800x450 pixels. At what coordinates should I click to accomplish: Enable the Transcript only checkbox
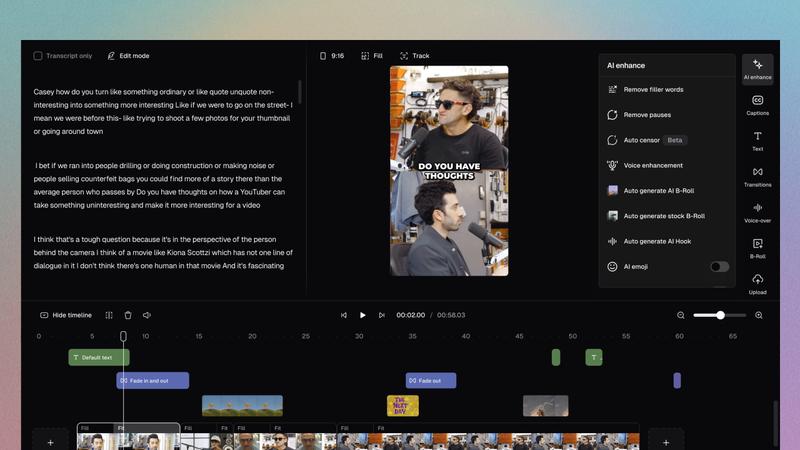pyautogui.click(x=38, y=56)
